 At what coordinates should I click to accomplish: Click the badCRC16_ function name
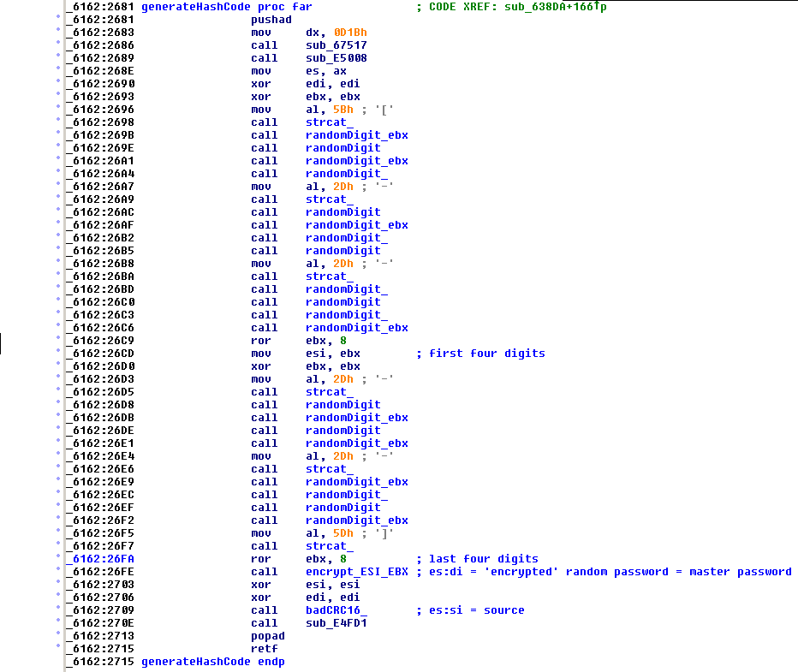click(x=336, y=610)
